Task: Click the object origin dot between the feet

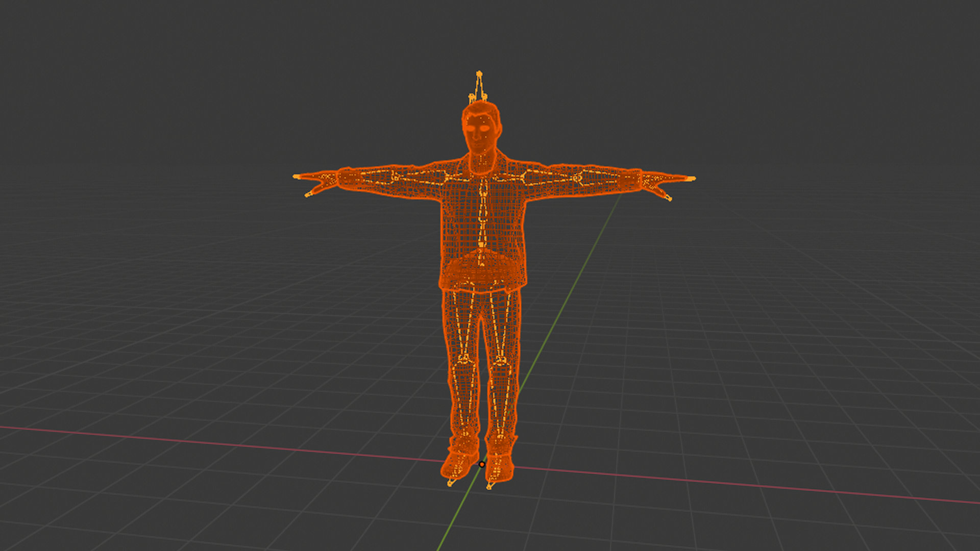Action: coord(482,464)
